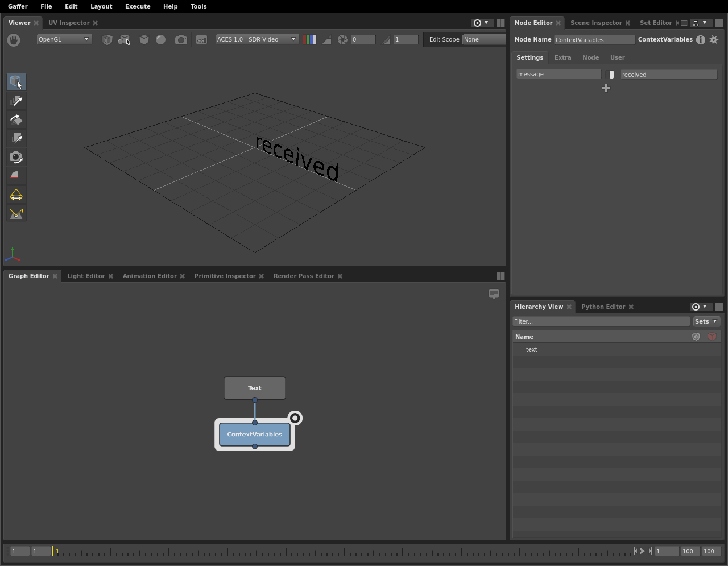Select the Text node in graph
This screenshot has width=728, height=566.
255,388
